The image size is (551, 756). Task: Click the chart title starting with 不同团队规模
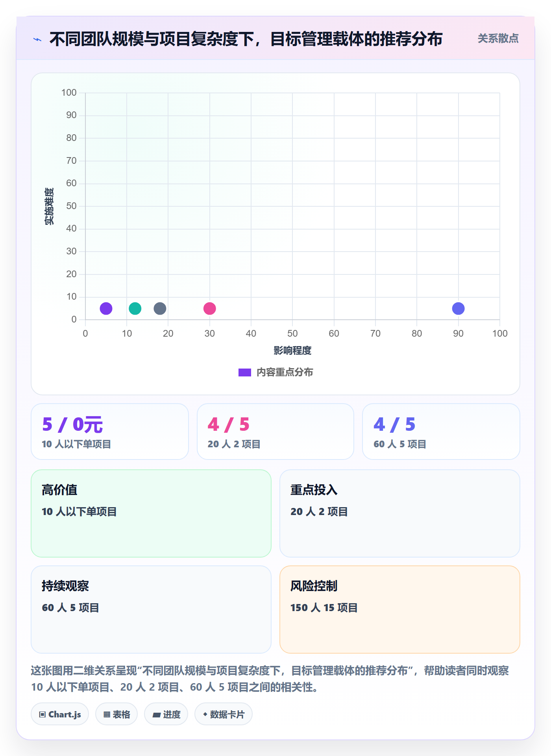(246, 39)
